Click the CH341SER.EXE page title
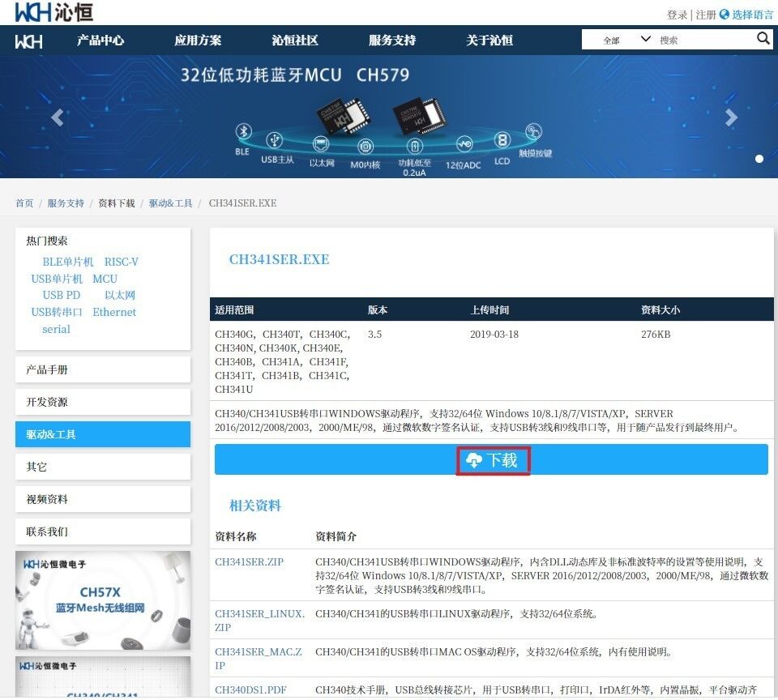The height and width of the screenshot is (700, 778). [279, 259]
